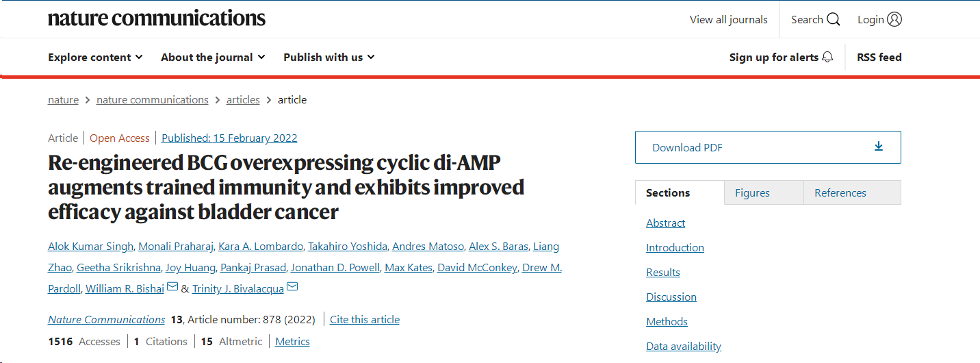Click the nature communications logo

pos(157,19)
